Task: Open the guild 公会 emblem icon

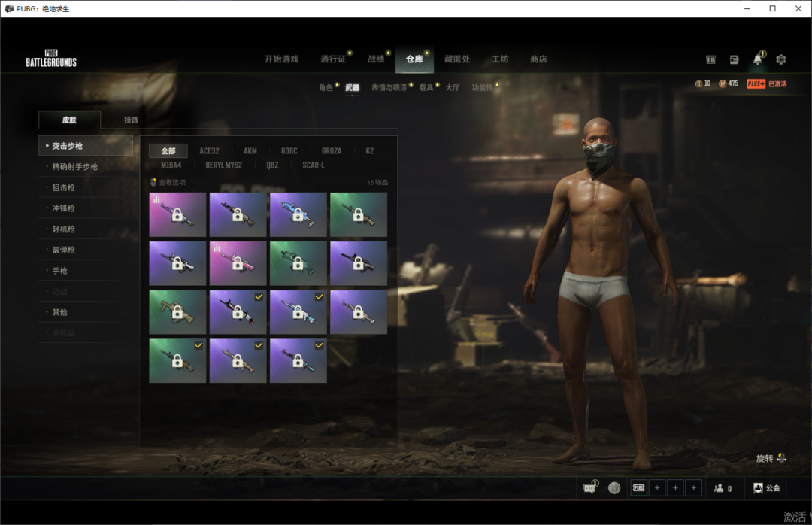Action: pyautogui.click(x=758, y=487)
